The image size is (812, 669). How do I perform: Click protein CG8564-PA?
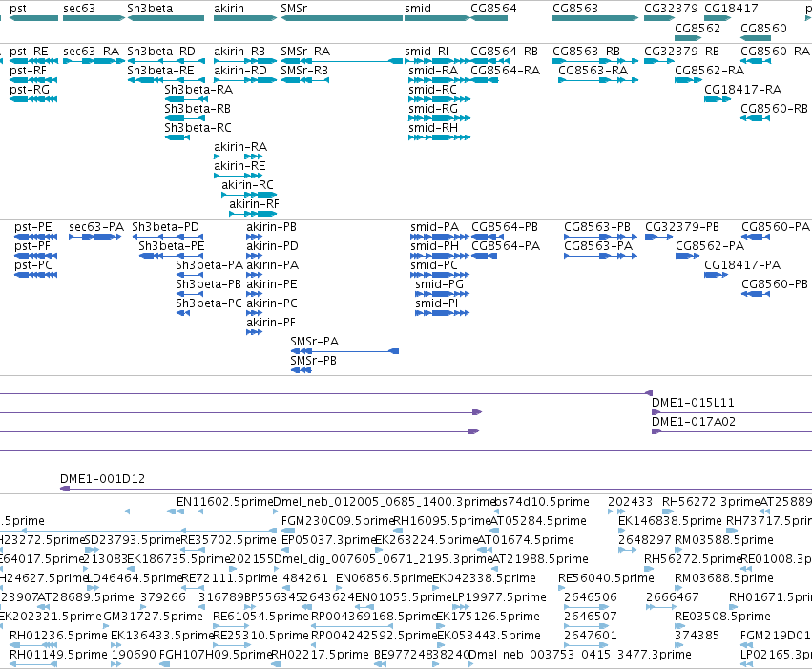506,246
